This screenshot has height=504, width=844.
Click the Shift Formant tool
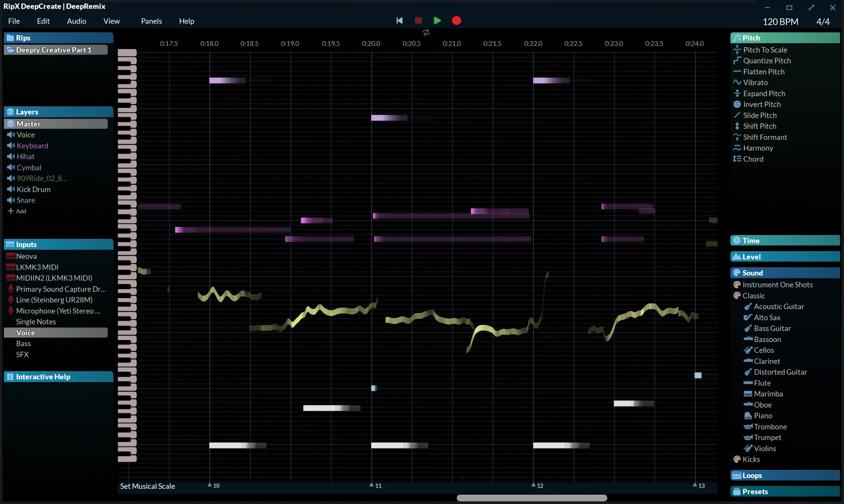click(764, 137)
